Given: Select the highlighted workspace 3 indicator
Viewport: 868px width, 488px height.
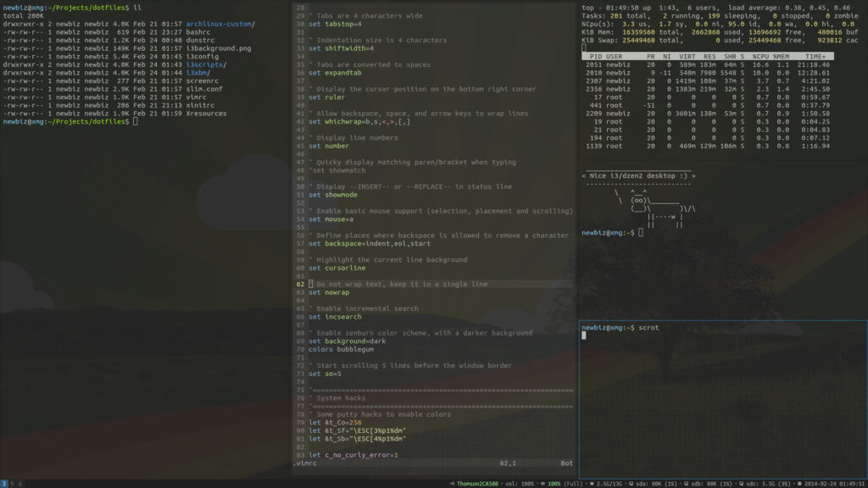Looking at the screenshot, I should coord(4,483).
